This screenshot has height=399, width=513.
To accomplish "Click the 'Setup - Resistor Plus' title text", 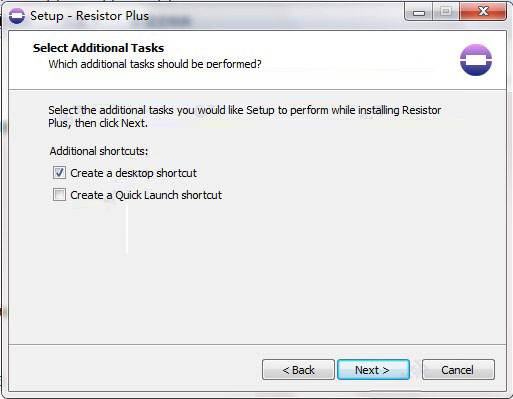I will 89,16.
